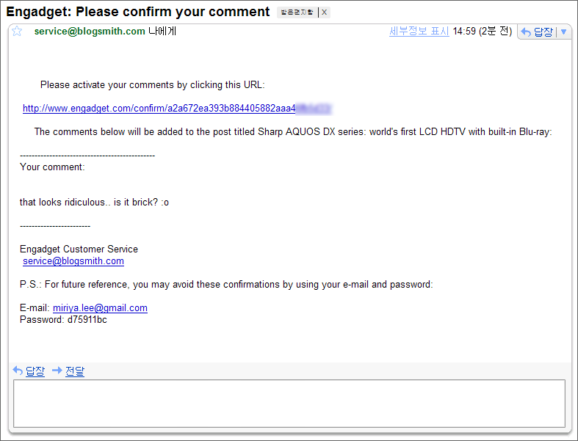Click the 나에게 recipient text

pyautogui.click(x=162, y=31)
